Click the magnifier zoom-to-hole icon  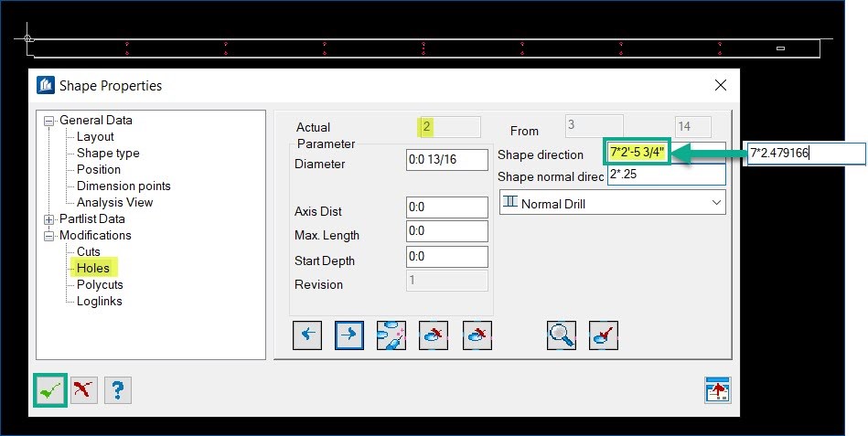(x=562, y=335)
